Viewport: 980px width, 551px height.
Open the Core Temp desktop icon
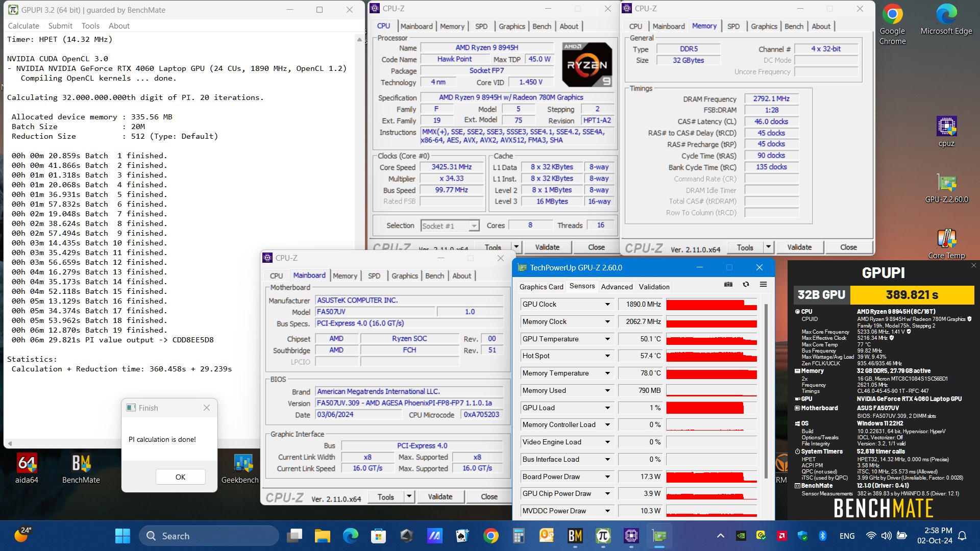point(946,244)
